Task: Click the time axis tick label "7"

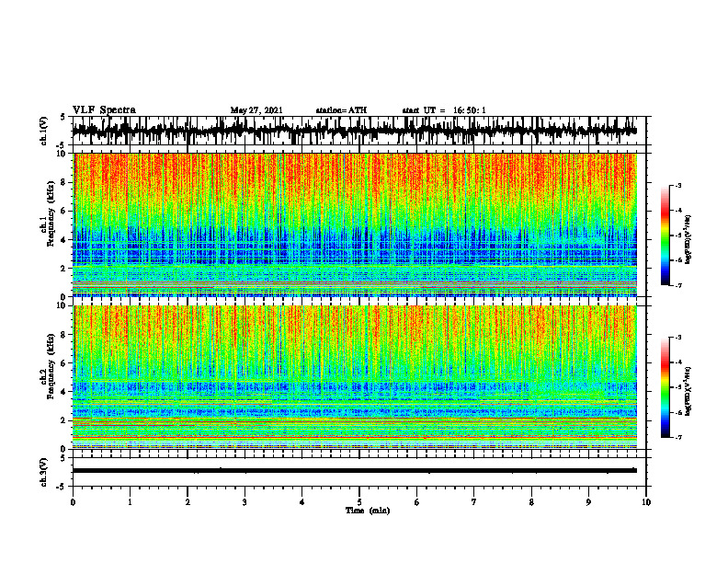Action: click(474, 502)
